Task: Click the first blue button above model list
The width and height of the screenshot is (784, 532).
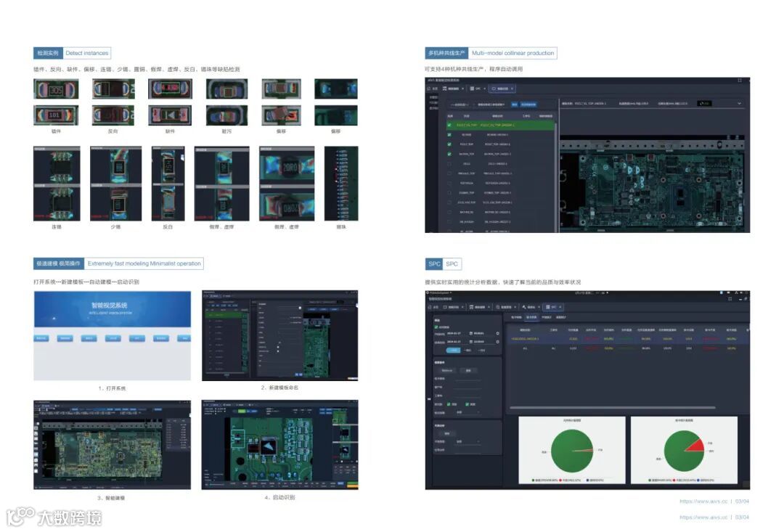Action: (515, 105)
